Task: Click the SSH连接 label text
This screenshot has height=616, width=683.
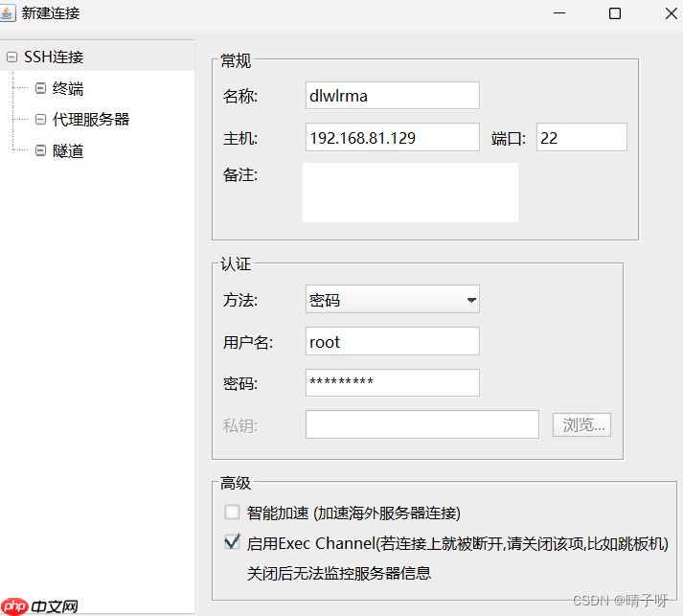Action: click(54, 57)
